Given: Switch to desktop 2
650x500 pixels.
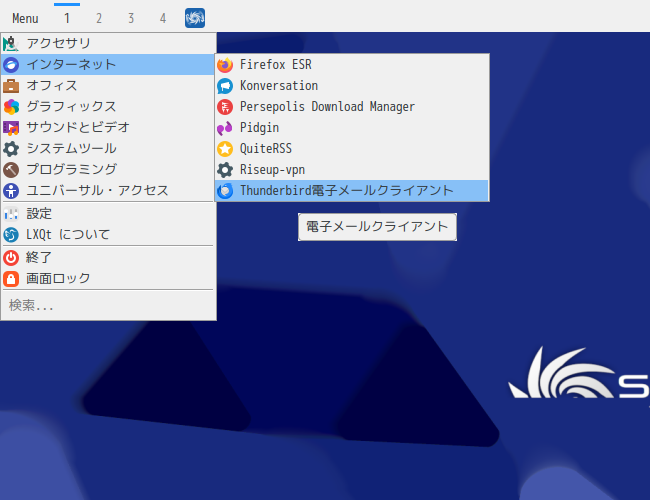Looking at the screenshot, I should (99, 18).
